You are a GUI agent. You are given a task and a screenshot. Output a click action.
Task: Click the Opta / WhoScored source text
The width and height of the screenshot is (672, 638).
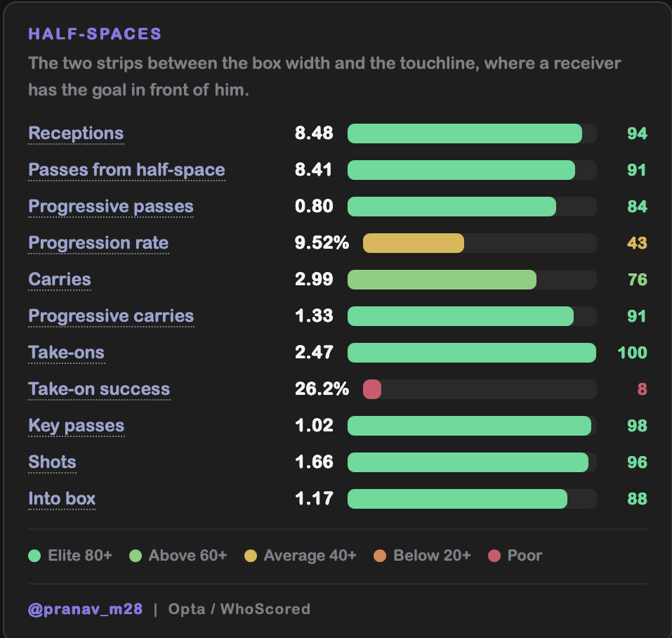tap(239, 609)
